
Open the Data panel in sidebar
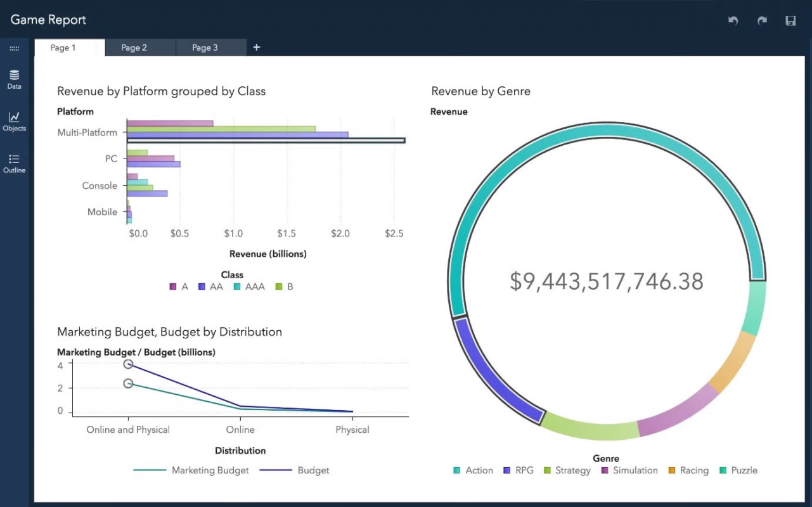pyautogui.click(x=14, y=80)
